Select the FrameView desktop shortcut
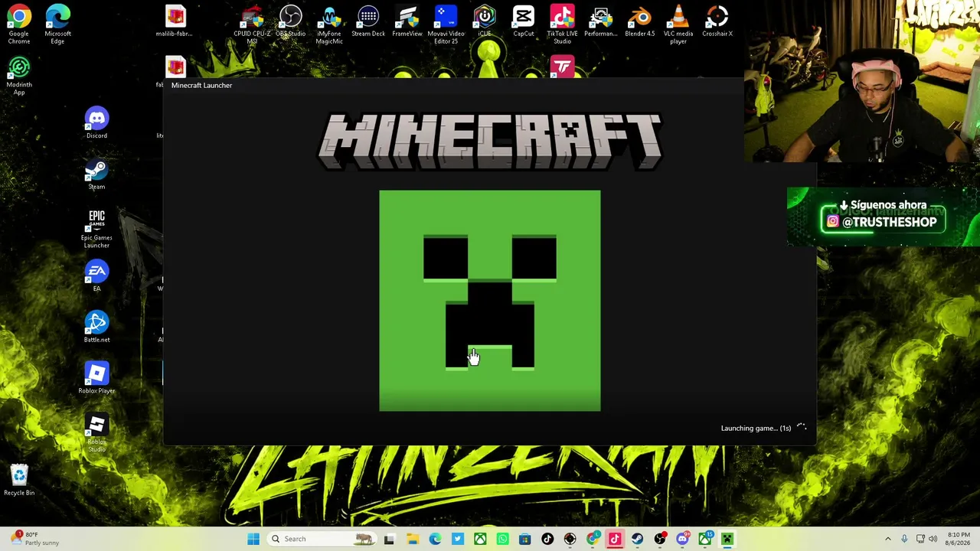The height and width of the screenshot is (551, 980). [407, 21]
